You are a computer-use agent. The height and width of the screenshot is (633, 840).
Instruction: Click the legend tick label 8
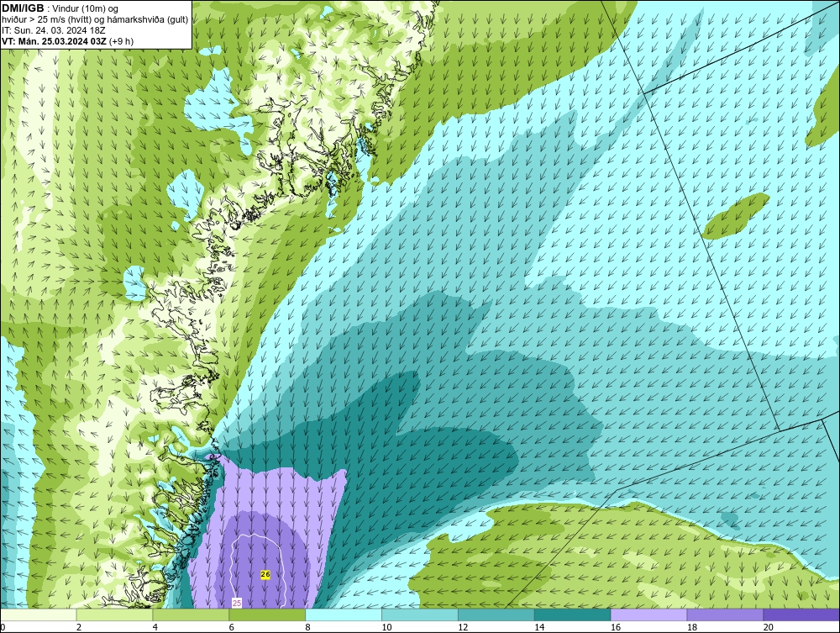[x=307, y=627]
